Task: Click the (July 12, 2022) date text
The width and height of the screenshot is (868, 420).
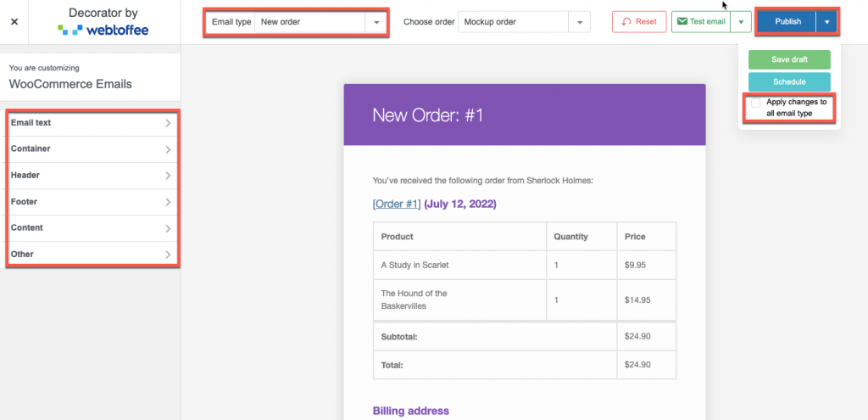Action: 460,204
